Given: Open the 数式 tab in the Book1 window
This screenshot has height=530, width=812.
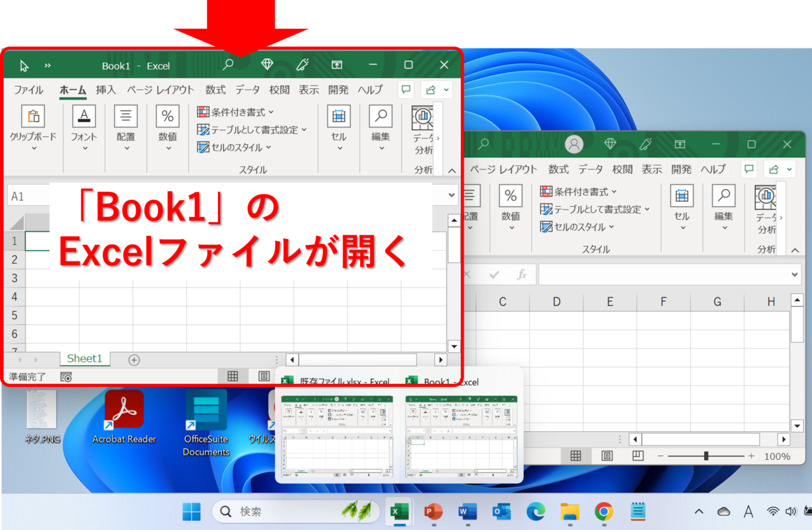Looking at the screenshot, I should [215, 90].
